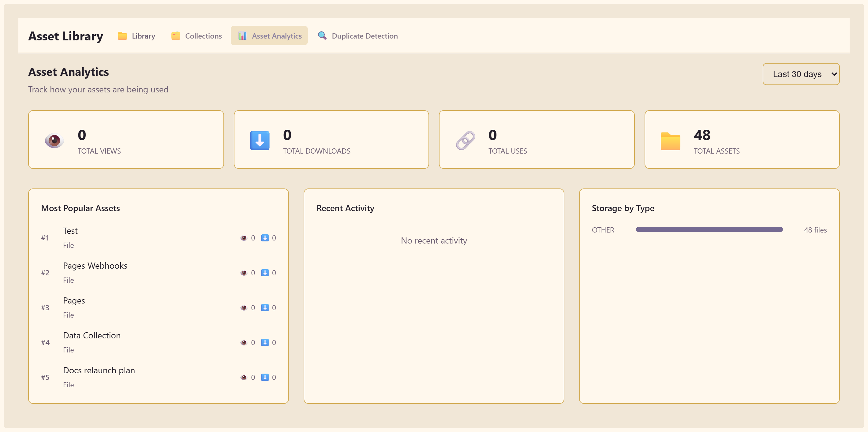The height and width of the screenshot is (432, 868).
Task: Click the views eye icon in #3 Pages row
Action: coord(244,308)
